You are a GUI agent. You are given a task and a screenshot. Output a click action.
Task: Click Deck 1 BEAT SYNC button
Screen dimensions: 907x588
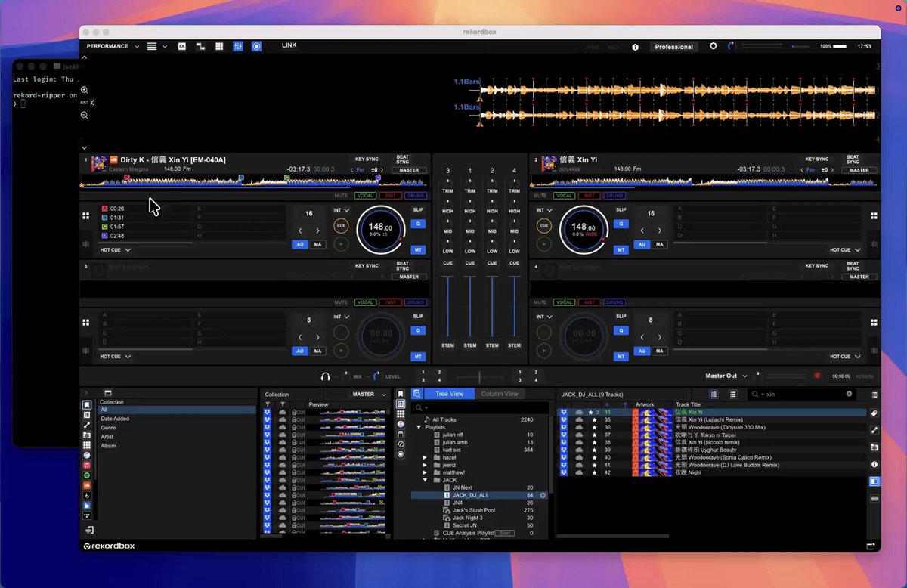point(403,159)
